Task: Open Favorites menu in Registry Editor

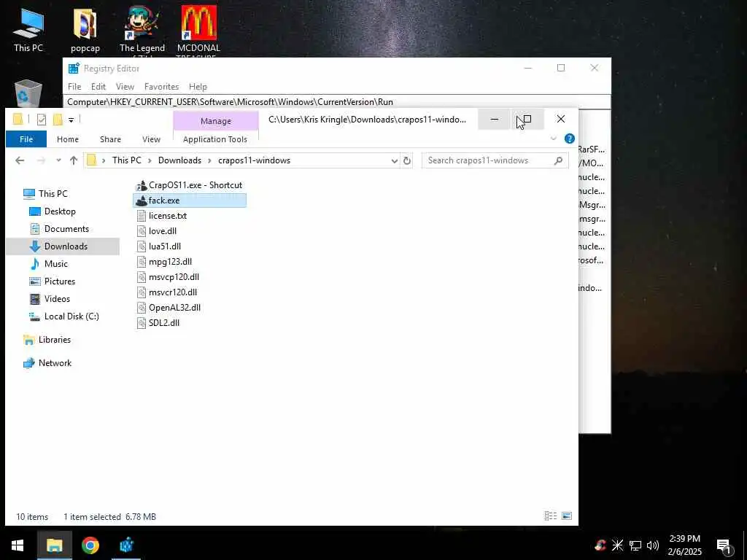Action: (x=161, y=87)
